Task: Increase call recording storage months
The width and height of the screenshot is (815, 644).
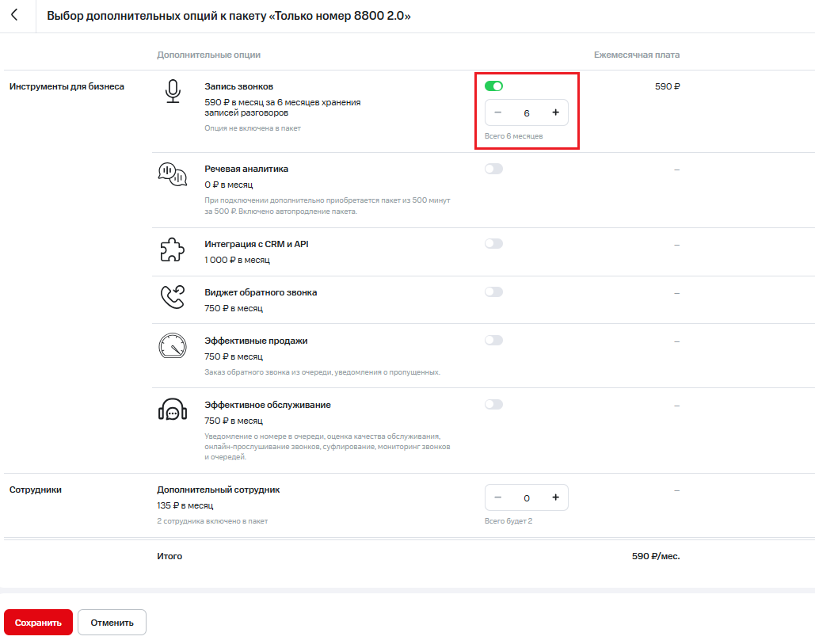Action: pyautogui.click(x=555, y=112)
